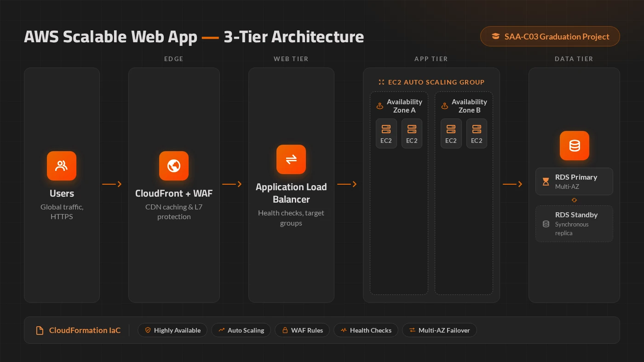Click the "CloudFront + WAF" title
The width and height of the screenshot is (644, 362).
174,193
